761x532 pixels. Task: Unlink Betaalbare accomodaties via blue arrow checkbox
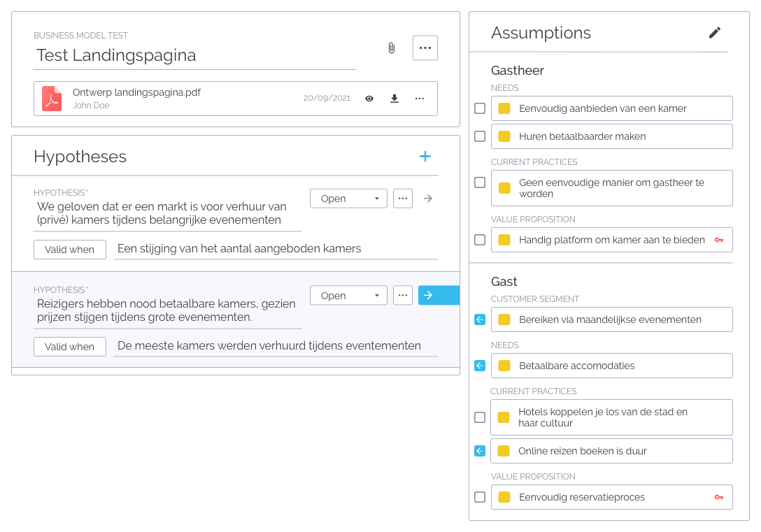click(480, 366)
